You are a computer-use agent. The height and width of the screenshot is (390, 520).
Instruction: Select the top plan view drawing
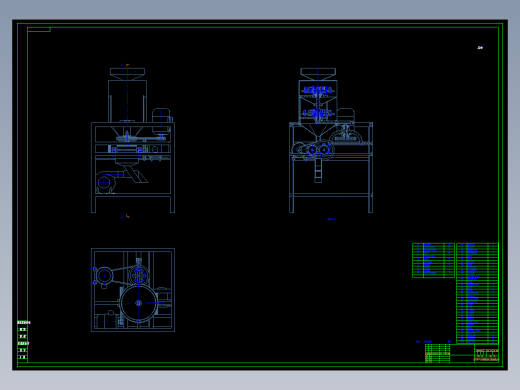[133, 290]
